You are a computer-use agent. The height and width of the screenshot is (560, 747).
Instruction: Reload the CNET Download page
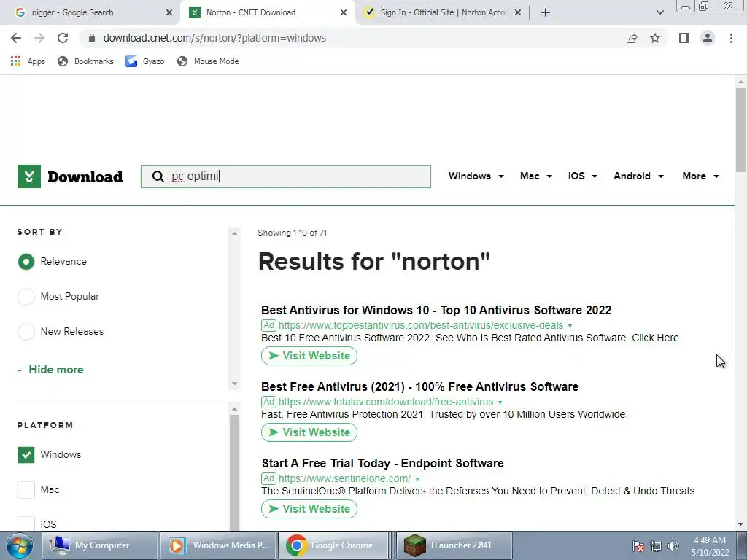point(63,38)
